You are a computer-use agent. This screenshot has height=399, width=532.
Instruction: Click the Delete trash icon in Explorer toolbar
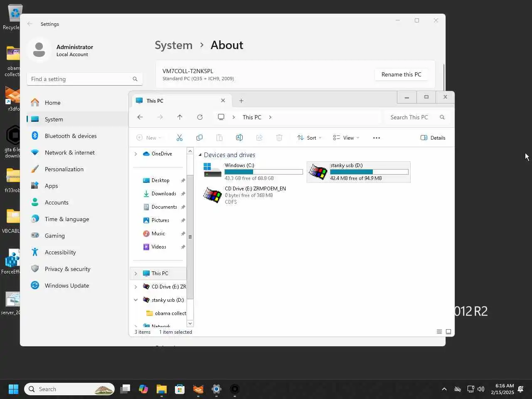click(279, 138)
